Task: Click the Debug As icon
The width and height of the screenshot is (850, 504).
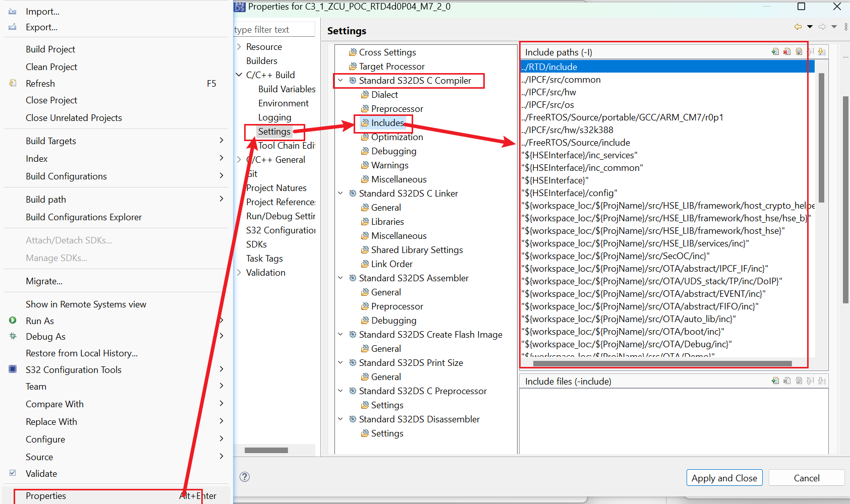Action: [x=12, y=336]
